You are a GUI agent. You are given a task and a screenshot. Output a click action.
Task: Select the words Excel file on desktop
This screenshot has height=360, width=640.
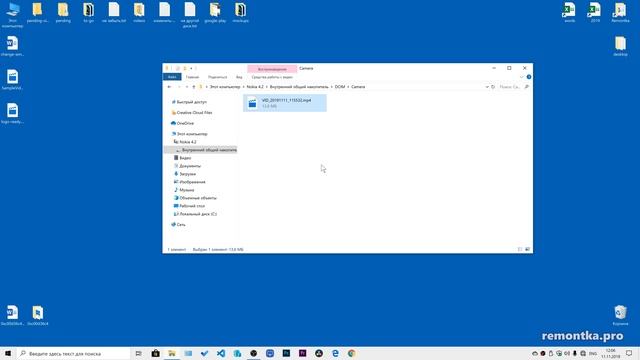click(x=570, y=12)
